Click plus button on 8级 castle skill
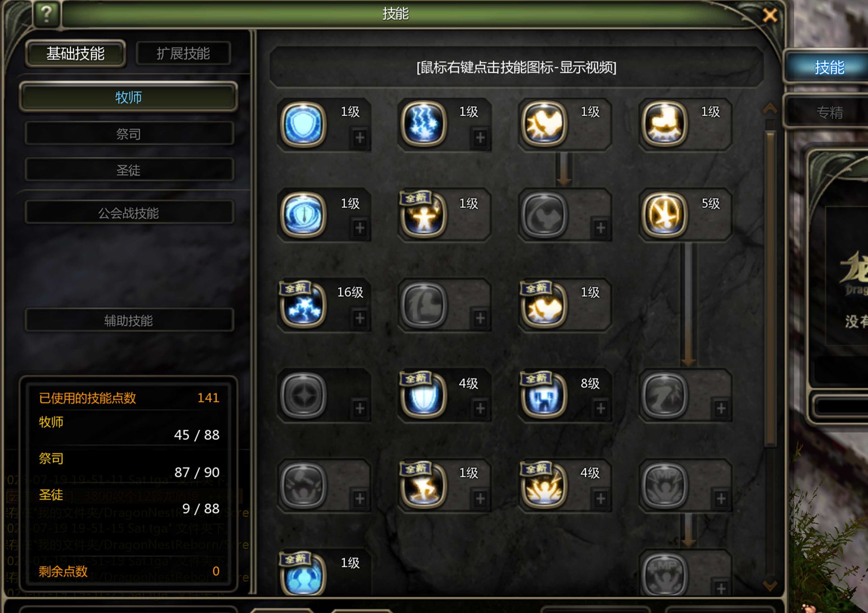Image resolution: width=868 pixels, height=613 pixels. [601, 408]
